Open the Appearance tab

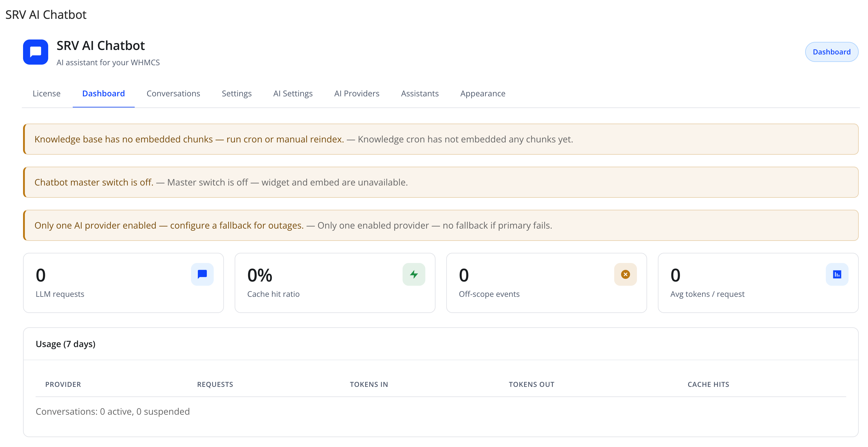pos(482,93)
